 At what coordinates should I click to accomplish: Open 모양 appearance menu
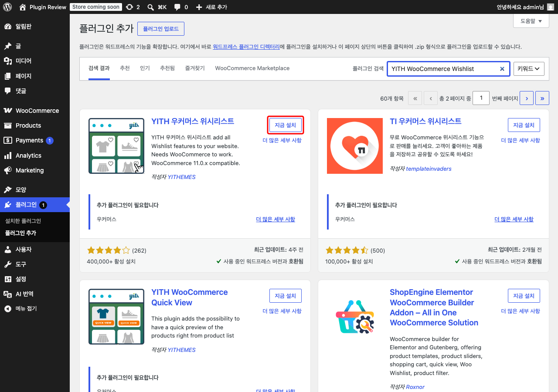(x=35, y=190)
